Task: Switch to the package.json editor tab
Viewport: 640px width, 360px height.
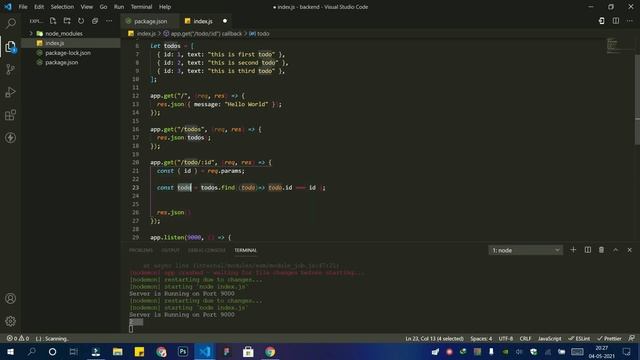Action: pyautogui.click(x=150, y=21)
